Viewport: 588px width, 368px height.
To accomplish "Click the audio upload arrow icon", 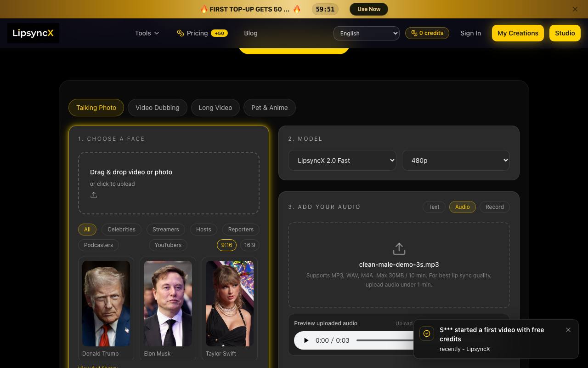I will 399,249.
